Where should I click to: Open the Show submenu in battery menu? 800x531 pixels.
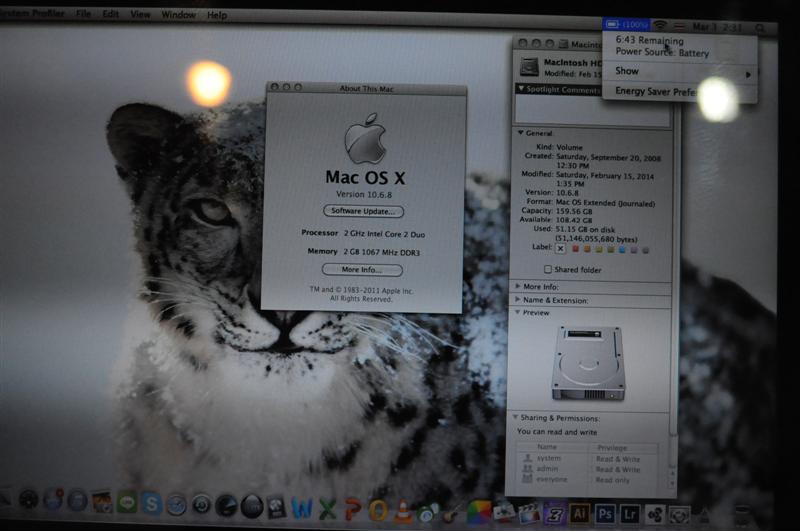coord(680,71)
